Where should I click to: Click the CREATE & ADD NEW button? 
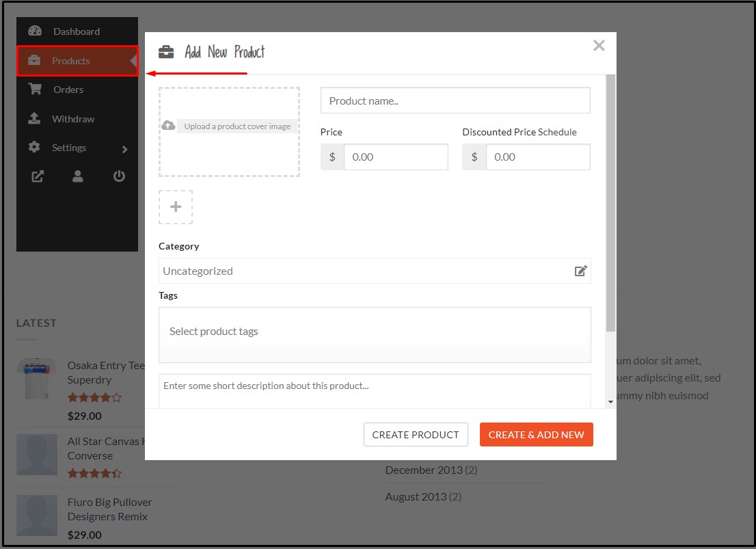click(536, 435)
